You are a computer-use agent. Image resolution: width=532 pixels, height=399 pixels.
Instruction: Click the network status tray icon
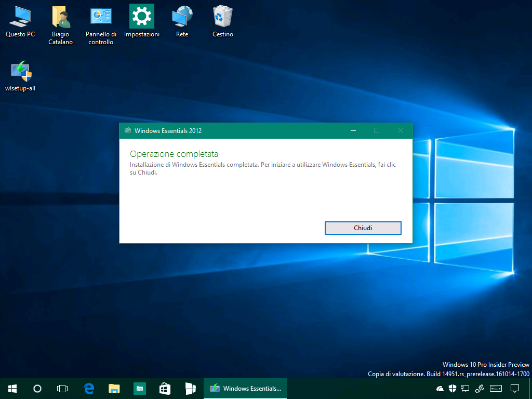[x=465, y=389]
